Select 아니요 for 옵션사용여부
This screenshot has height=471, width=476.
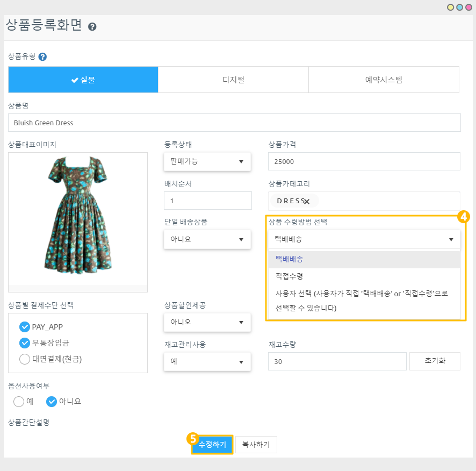click(52, 401)
